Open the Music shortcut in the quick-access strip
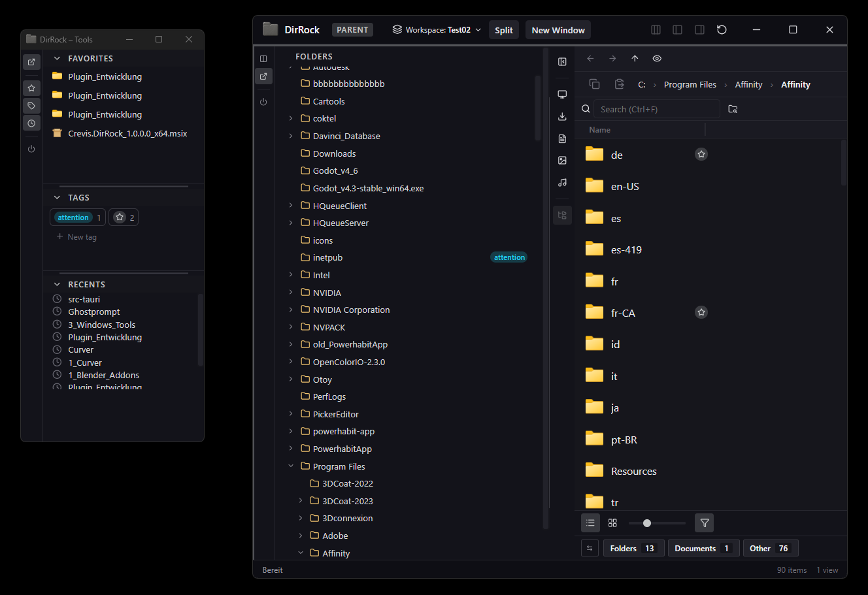868x595 pixels. [562, 183]
